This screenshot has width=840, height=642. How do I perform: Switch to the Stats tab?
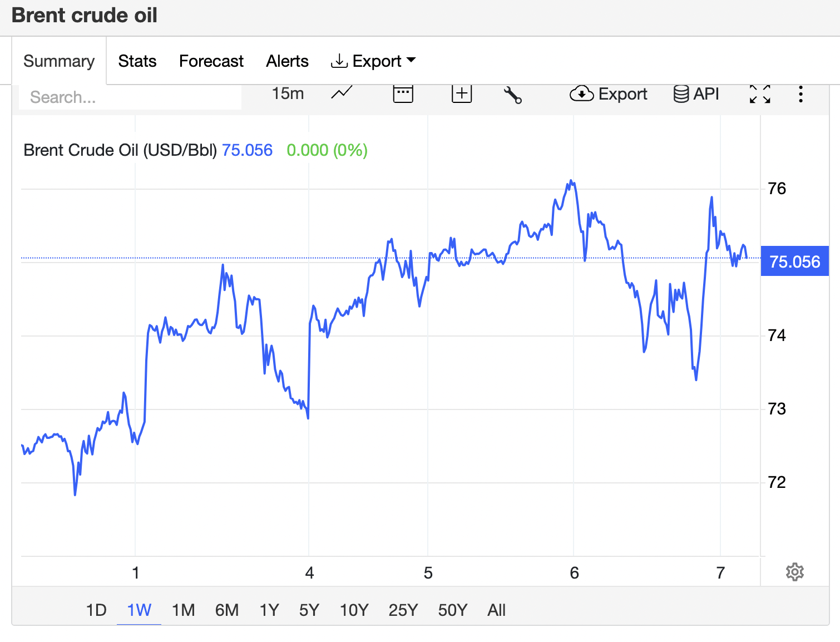[137, 61]
